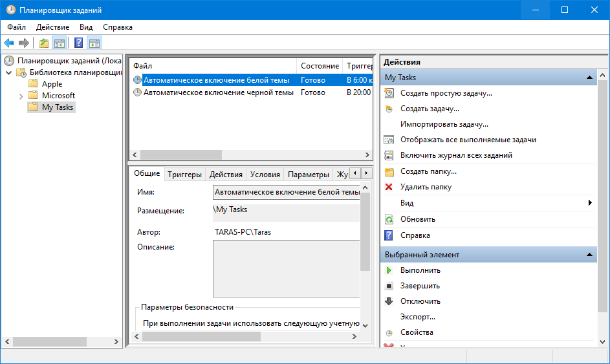
Task: Open the Действие menu
Action: 53,27
